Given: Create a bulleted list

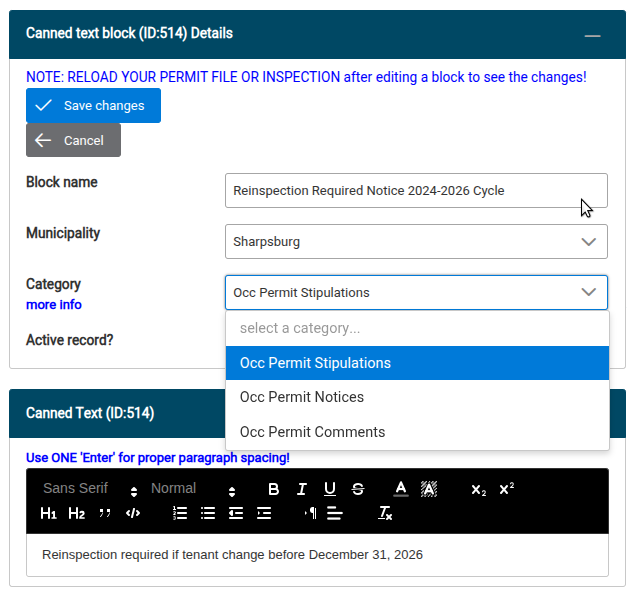Looking at the screenshot, I should [208, 513].
